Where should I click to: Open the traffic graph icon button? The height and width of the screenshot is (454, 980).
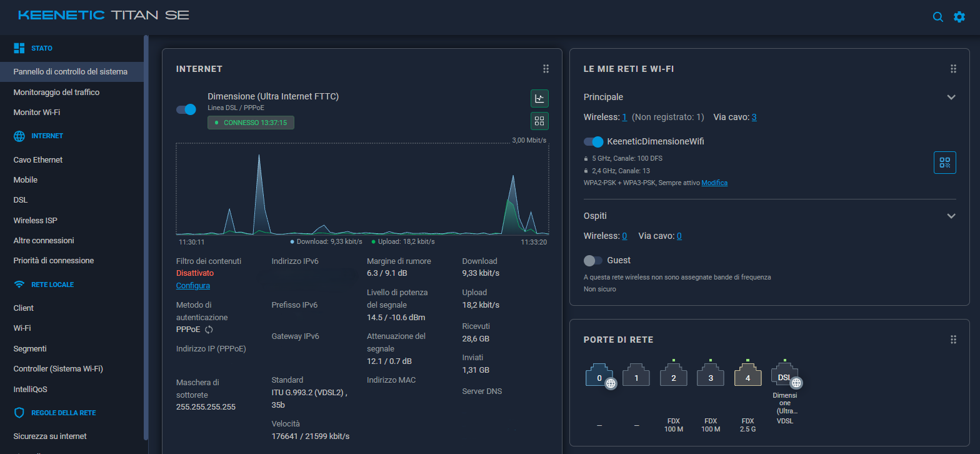pos(539,98)
